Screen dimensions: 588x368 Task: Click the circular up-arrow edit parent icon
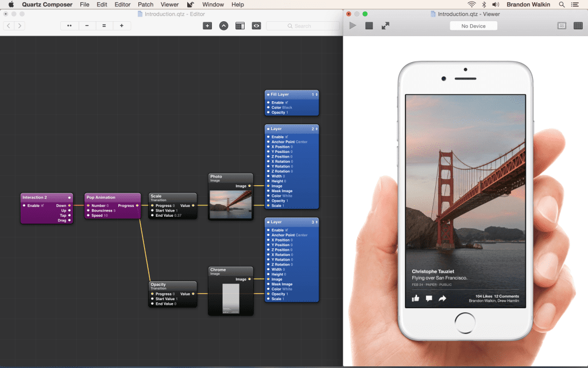point(223,26)
